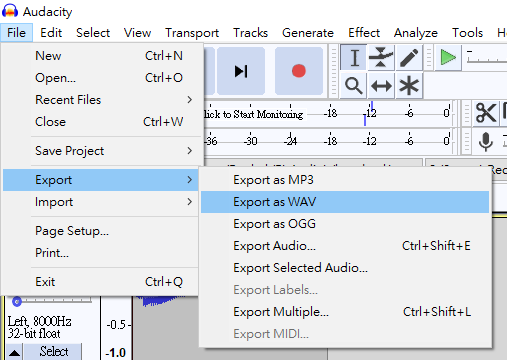Viewport: 507px width, 360px height.
Task: Open the Transport menu
Action: point(192,33)
